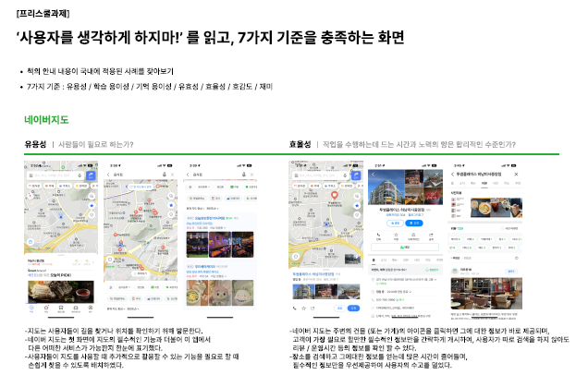The height and width of the screenshot is (375, 588).
Task: Tap blue directions button on 유용성 home map screen
Action: click(92, 175)
